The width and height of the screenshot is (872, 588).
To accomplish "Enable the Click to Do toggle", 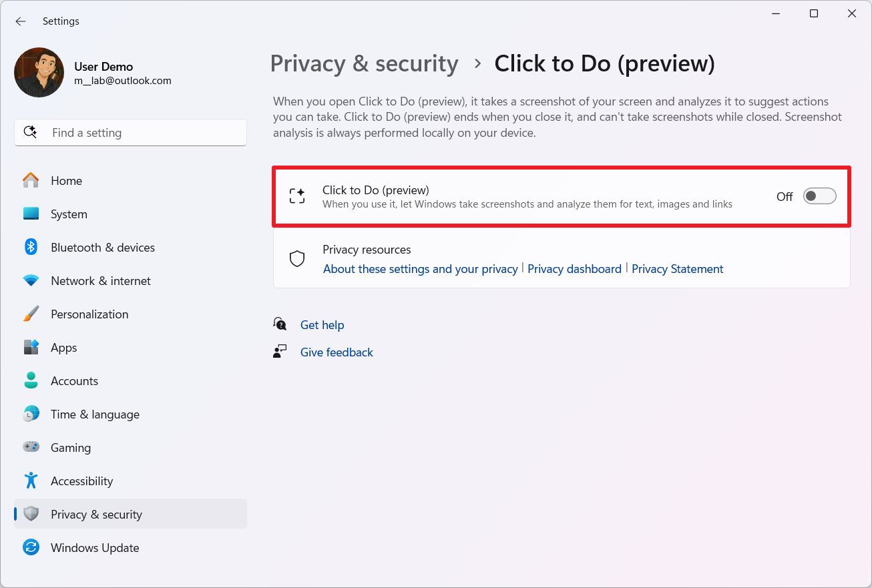I will click(x=819, y=196).
